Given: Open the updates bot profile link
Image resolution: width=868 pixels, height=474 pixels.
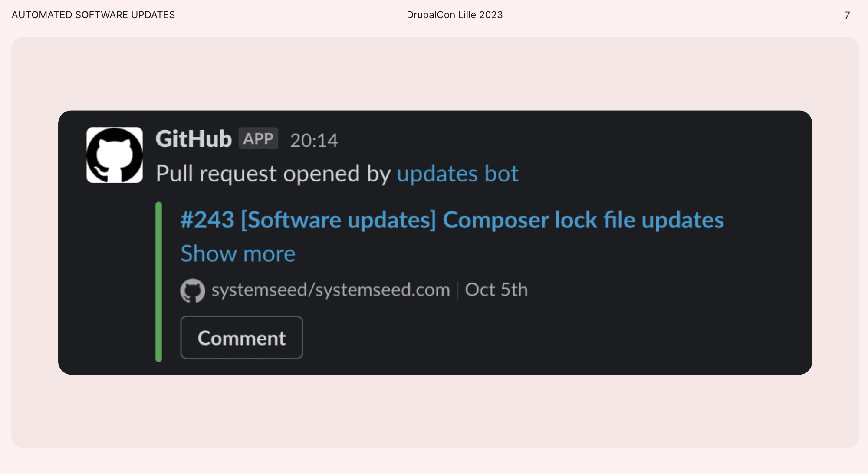Looking at the screenshot, I should coord(457,174).
